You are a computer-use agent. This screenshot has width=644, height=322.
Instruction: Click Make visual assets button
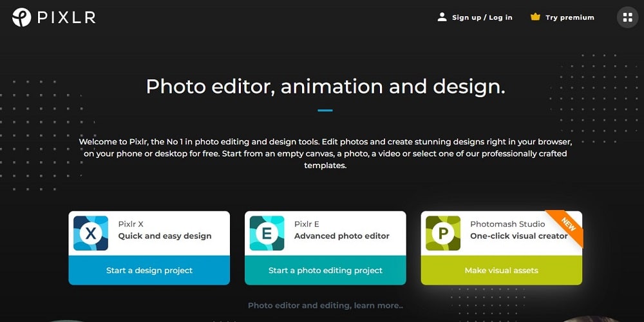[x=502, y=270]
